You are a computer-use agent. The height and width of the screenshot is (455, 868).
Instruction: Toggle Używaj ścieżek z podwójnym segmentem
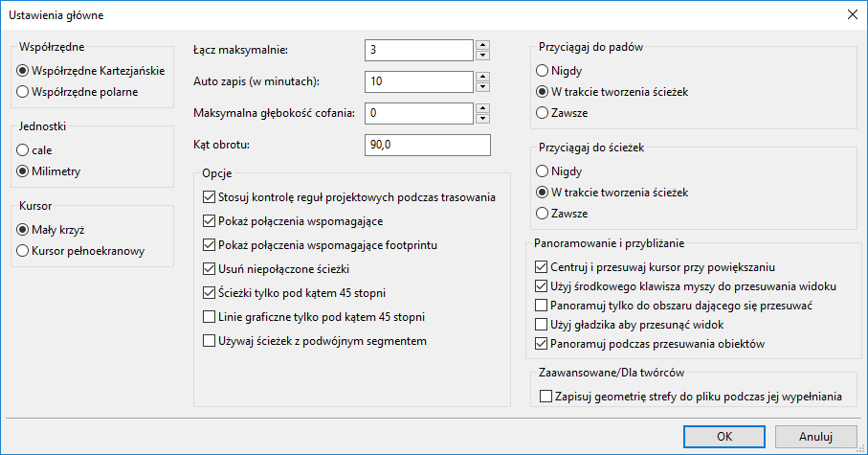point(211,340)
